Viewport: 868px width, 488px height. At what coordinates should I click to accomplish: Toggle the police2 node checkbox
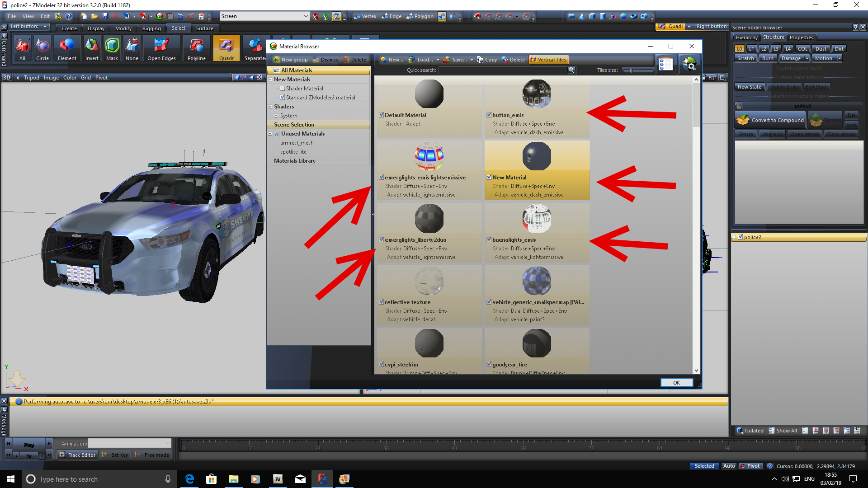point(741,237)
